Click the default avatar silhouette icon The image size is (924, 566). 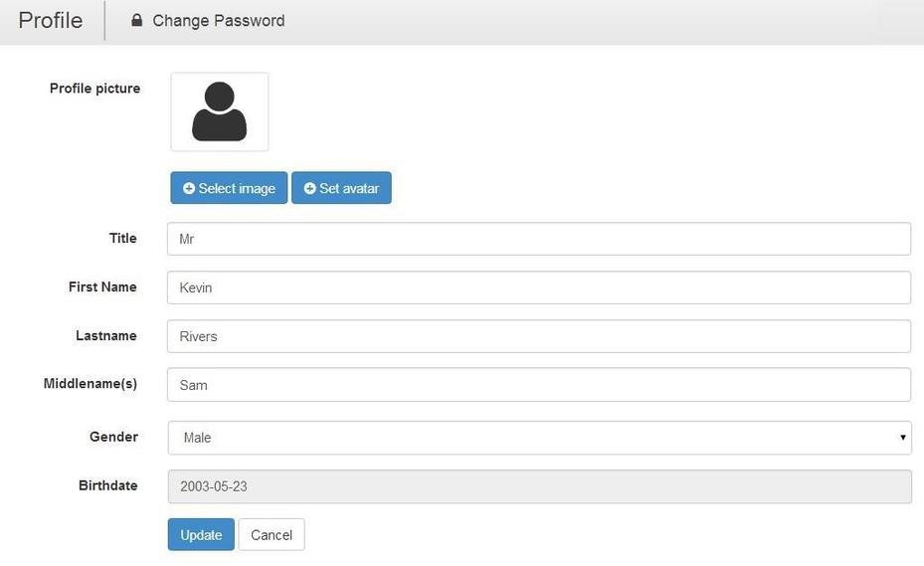click(219, 111)
